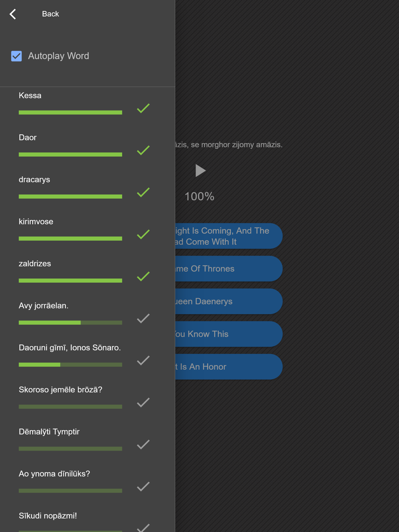This screenshot has width=399, height=532.
Task: Choose answer 'Queen Daenerys'
Action: click(229, 301)
